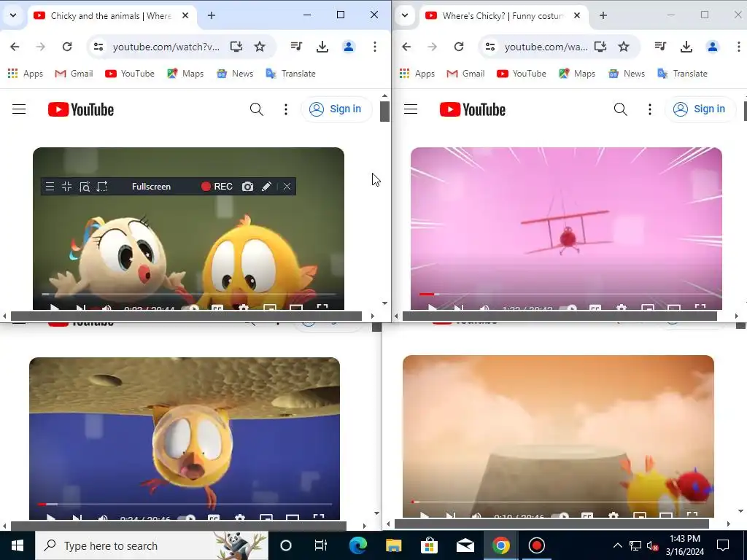Start recording with the REC button
This screenshot has height=560, width=747.
(217, 187)
